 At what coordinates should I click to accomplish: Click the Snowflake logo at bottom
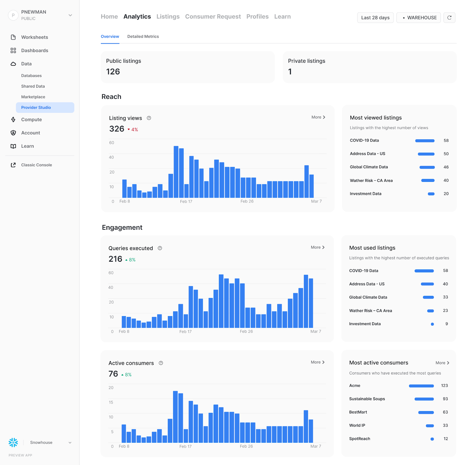(x=13, y=442)
